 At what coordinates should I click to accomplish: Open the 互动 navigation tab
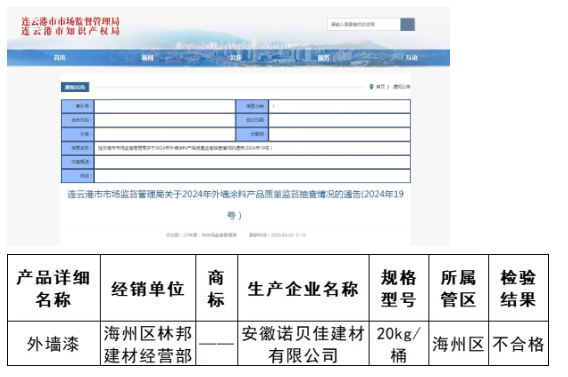412,58
